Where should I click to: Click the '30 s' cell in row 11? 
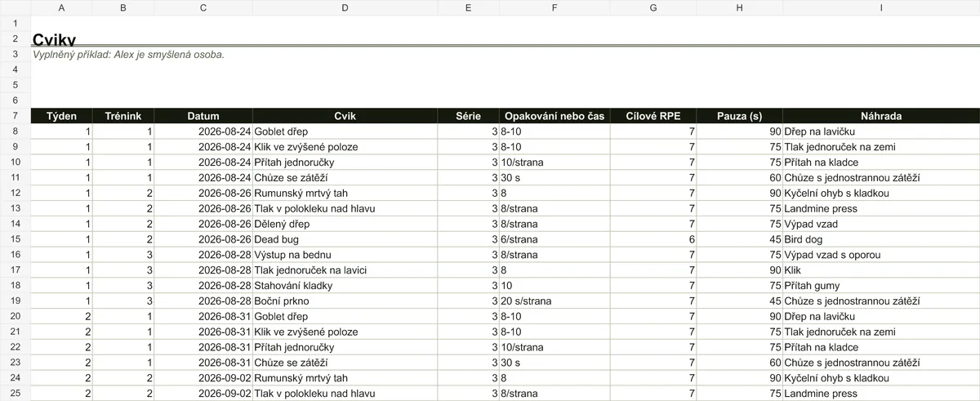point(555,178)
